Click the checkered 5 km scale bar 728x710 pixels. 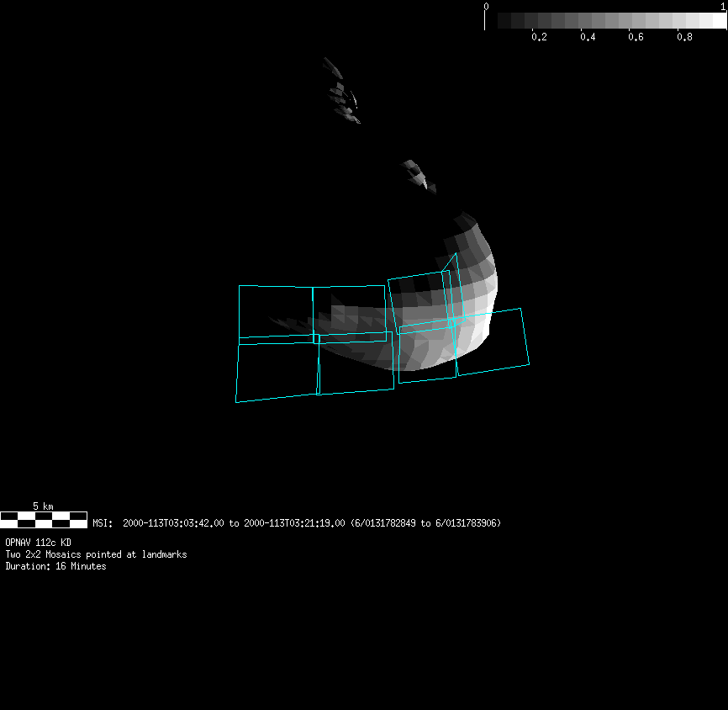click(44, 519)
